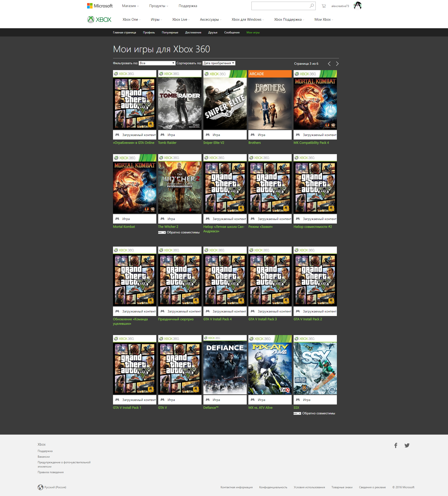The image size is (448, 496).
Task: Expand the Игры menu
Action: pos(156,20)
